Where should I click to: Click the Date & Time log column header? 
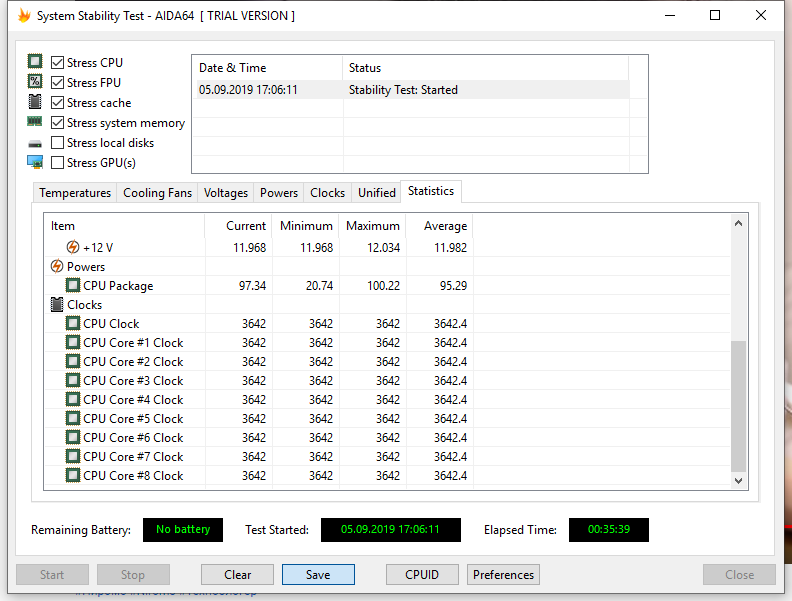pyautogui.click(x=267, y=68)
